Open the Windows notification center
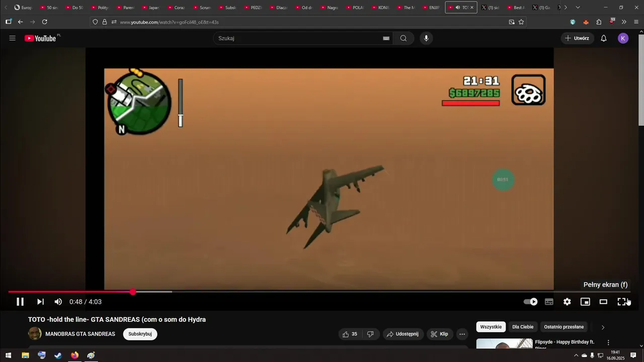 tap(633, 355)
